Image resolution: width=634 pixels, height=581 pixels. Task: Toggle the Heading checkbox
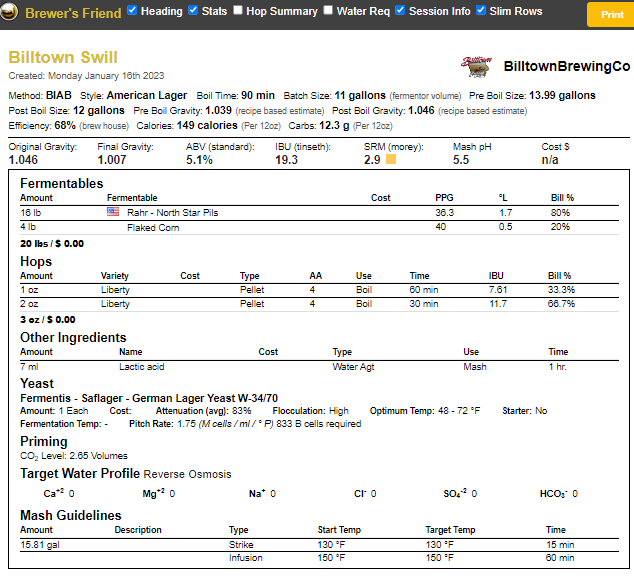(132, 11)
